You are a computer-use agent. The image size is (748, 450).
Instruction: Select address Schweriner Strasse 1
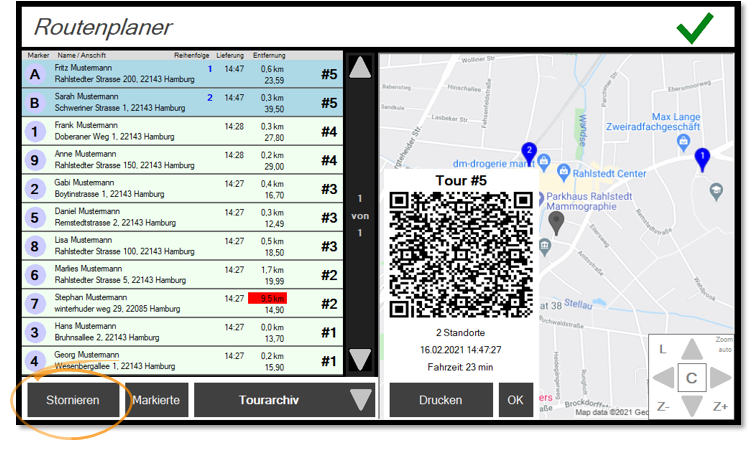pos(120,108)
